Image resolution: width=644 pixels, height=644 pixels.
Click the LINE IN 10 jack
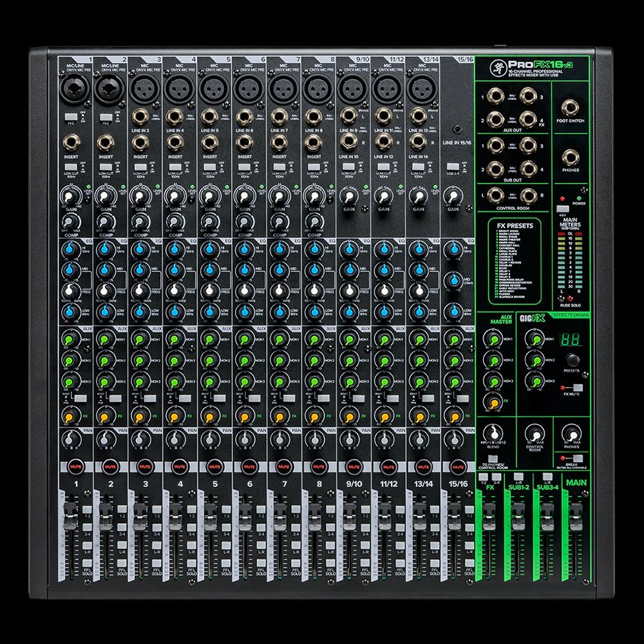(348, 142)
